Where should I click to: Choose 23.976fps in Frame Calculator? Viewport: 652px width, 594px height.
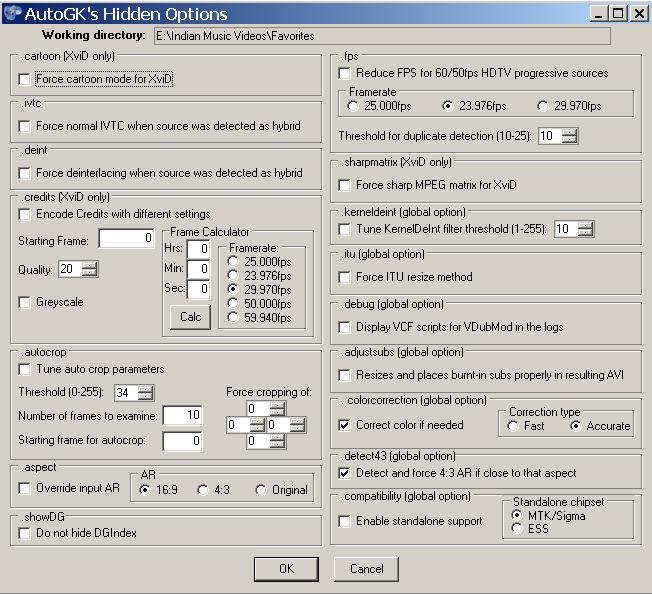(233, 275)
